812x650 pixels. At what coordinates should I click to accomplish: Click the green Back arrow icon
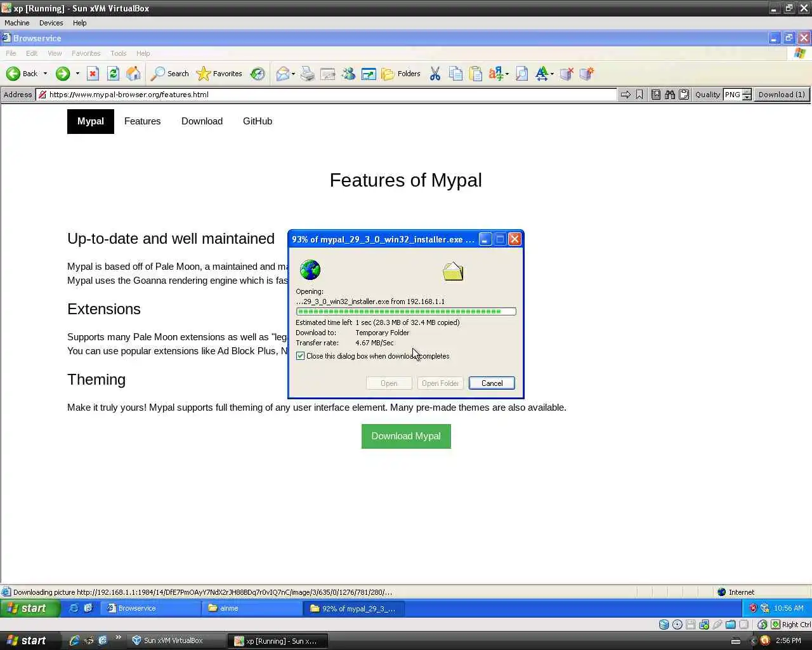coord(13,74)
